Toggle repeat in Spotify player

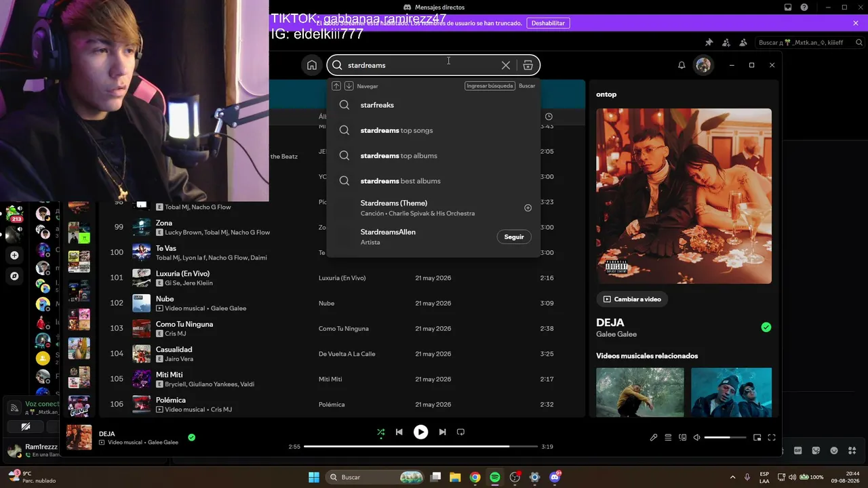[461, 432]
